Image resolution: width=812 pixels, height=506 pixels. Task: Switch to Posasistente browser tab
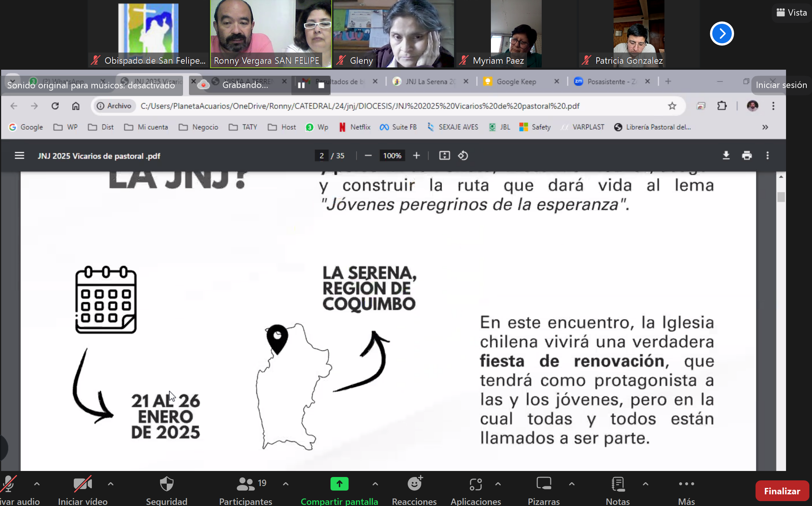(x=611, y=81)
